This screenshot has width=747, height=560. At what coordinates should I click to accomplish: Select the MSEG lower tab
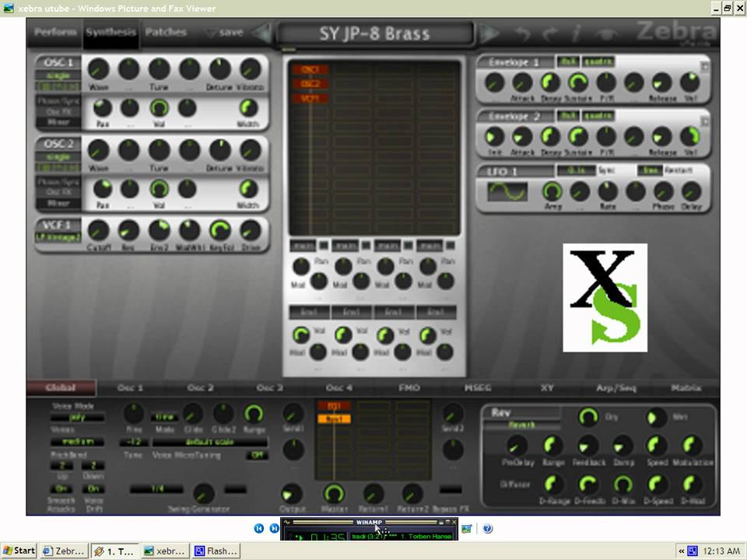pyautogui.click(x=478, y=387)
